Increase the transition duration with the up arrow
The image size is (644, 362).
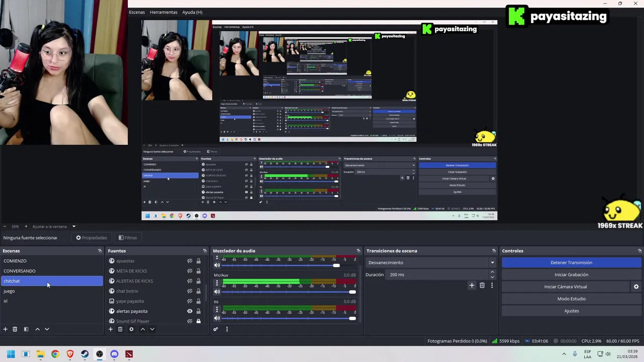492,273
